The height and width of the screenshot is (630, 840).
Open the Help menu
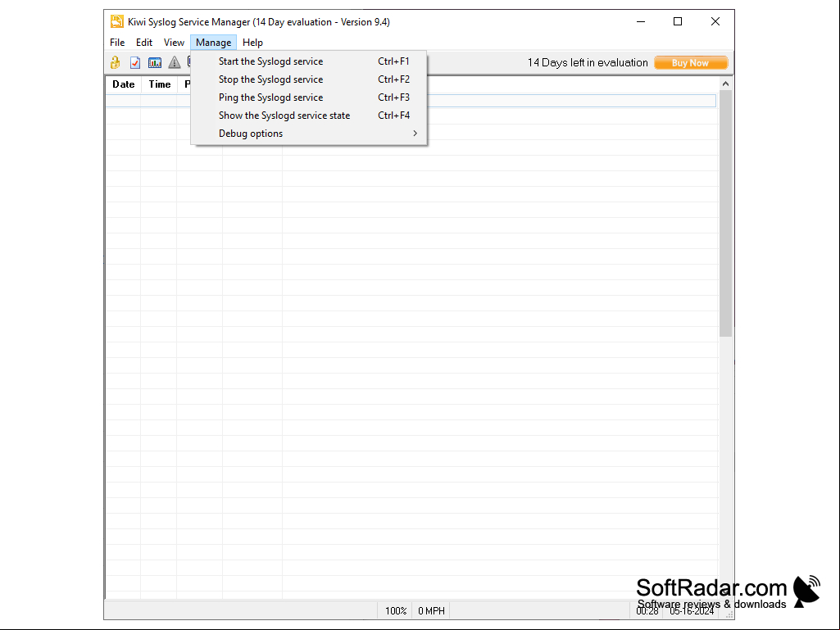click(x=252, y=43)
